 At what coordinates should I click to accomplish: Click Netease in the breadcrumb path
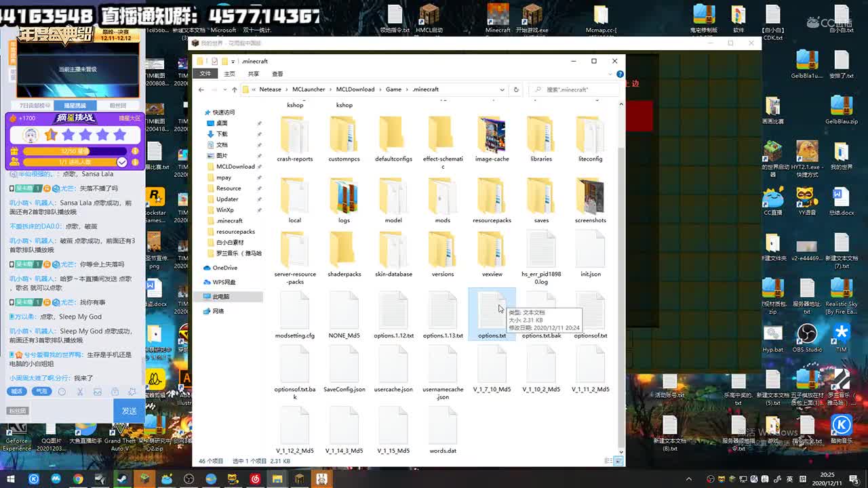click(270, 89)
